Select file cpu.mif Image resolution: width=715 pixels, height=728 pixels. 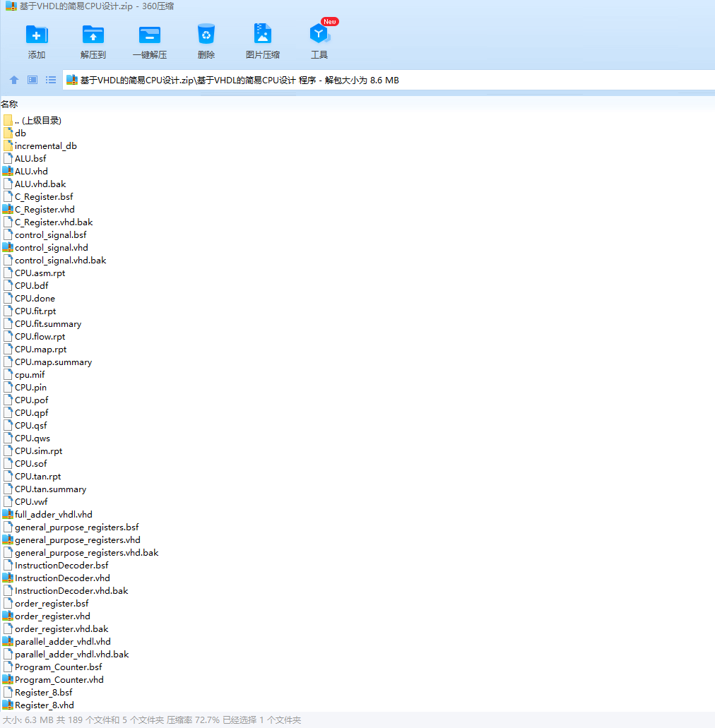pyautogui.click(x=30, y=375)
